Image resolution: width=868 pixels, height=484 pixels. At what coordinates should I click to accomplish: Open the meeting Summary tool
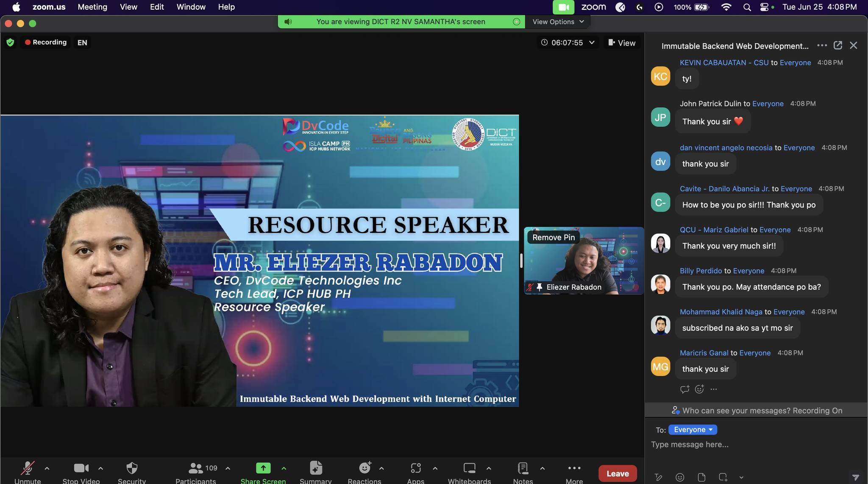[316, 473]
